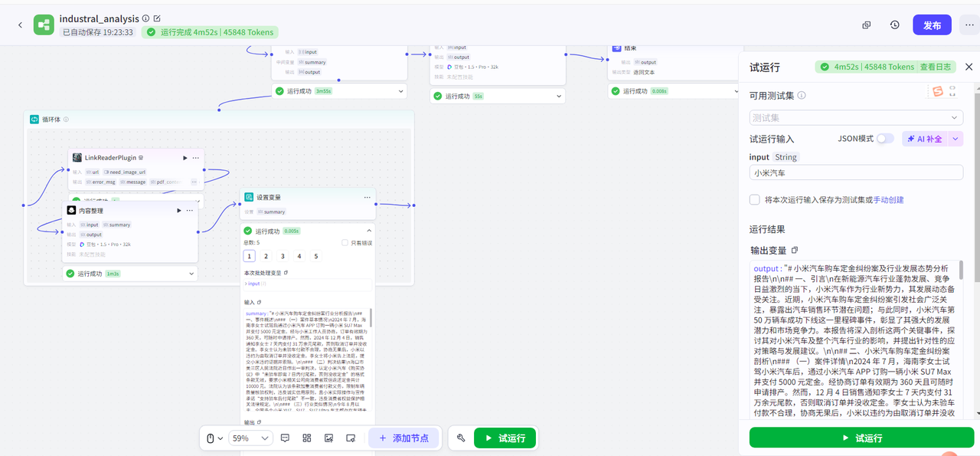Copy the 输入 content in 设置变量 results
Image resolution: width=980 pixels, height=456 pixels.
(x=259, y=303)
